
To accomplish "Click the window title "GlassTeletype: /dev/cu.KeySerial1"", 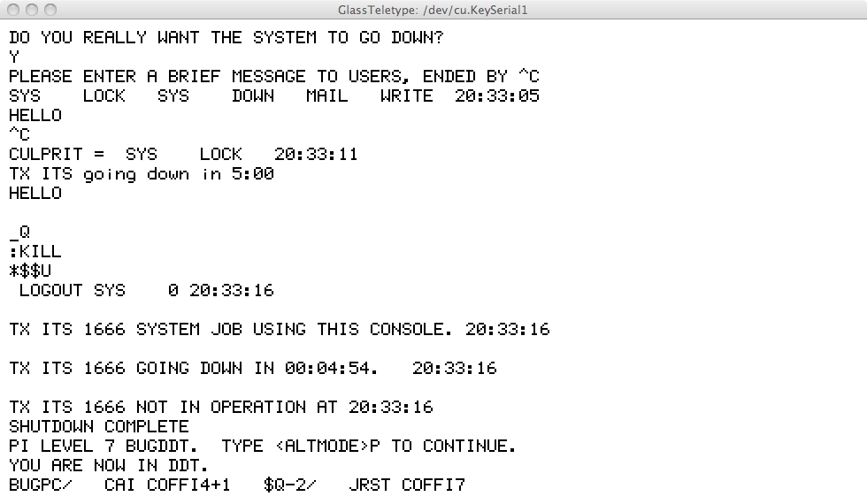I will pos(433,10).
